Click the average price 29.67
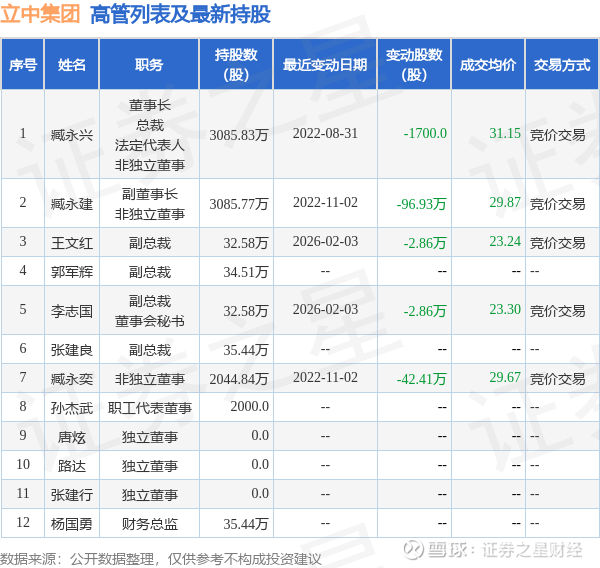The image size is (600, 568). tap(505, 378)
